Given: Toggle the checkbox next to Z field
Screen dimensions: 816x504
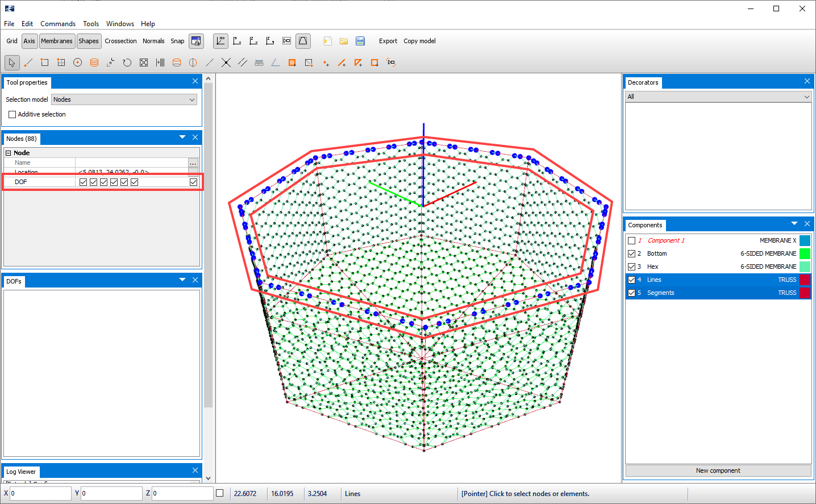Looking at the screenshot, I should click(220, 493).
